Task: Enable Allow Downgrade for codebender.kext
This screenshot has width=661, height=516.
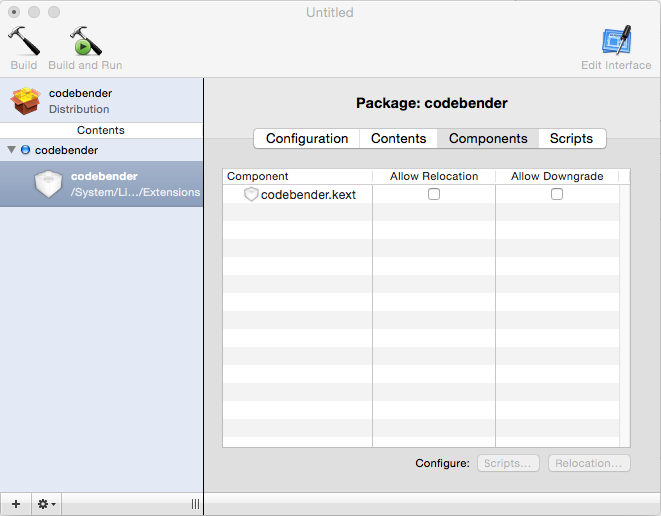Action: click(557, 194)
